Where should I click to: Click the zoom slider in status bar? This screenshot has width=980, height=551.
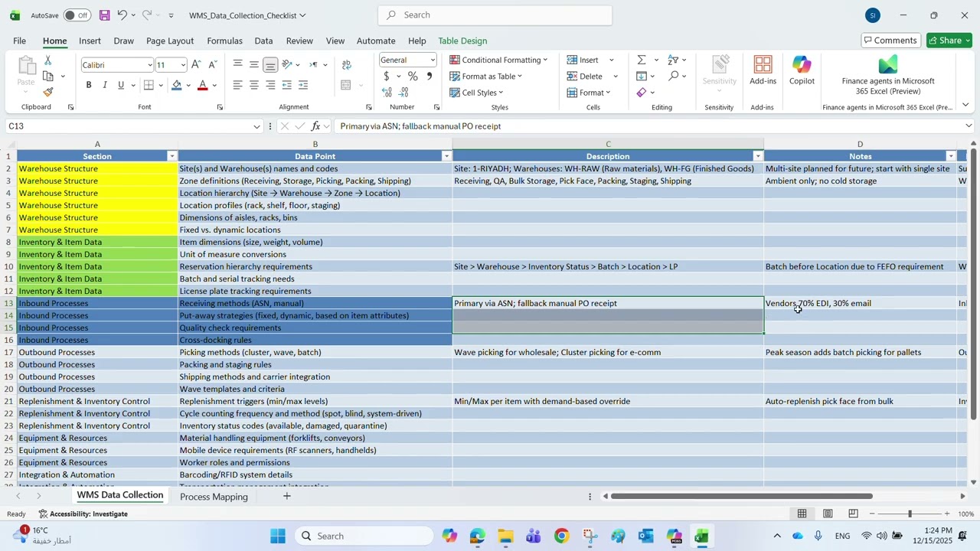[x=910, y=514]
